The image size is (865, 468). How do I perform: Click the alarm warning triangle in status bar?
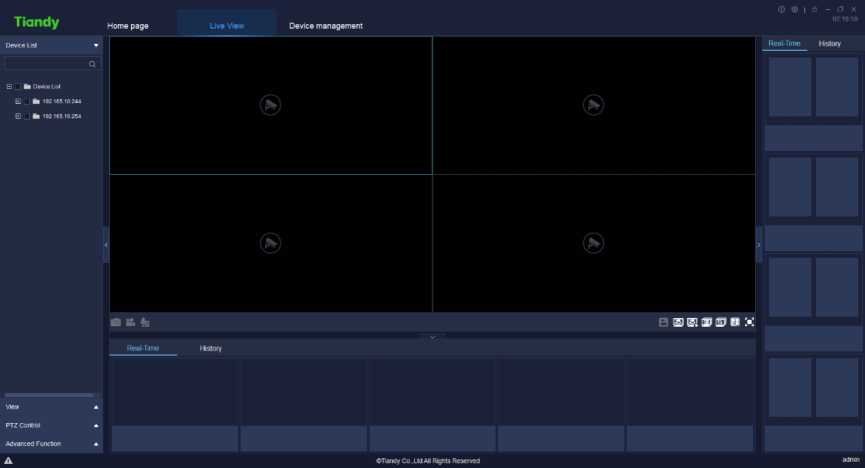(8, 460)
